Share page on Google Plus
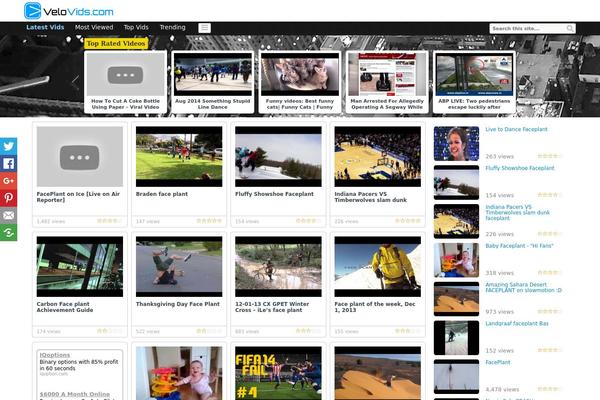The height and width of the screenshot is (400, 600). [x=8, y=181]
